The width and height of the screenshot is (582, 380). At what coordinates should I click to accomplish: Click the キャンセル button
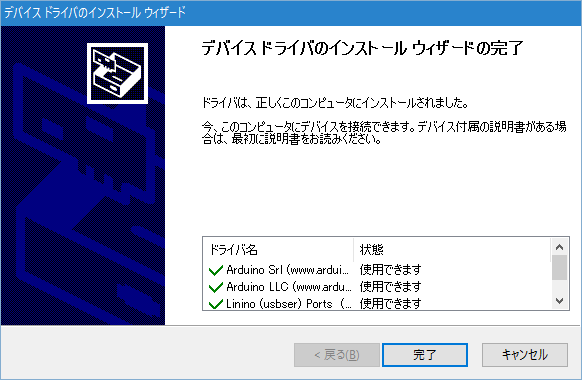[x=524, y=355]
